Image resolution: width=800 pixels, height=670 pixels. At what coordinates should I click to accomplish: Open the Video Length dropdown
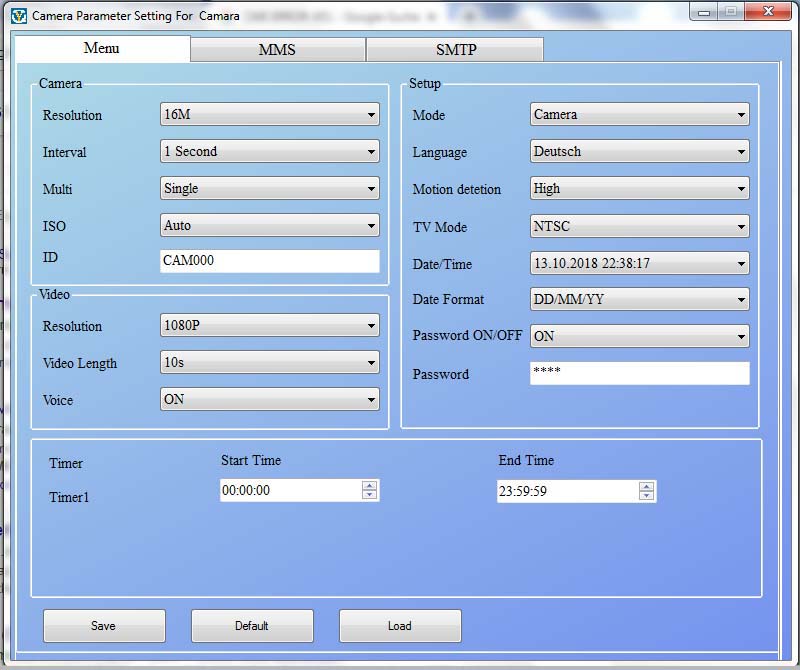tap(270, 363)
